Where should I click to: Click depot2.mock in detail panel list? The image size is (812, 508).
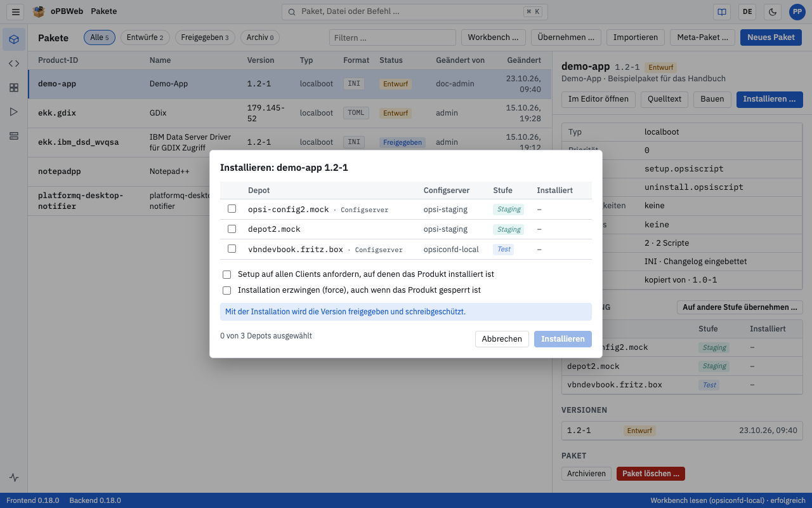coord(593,366)
